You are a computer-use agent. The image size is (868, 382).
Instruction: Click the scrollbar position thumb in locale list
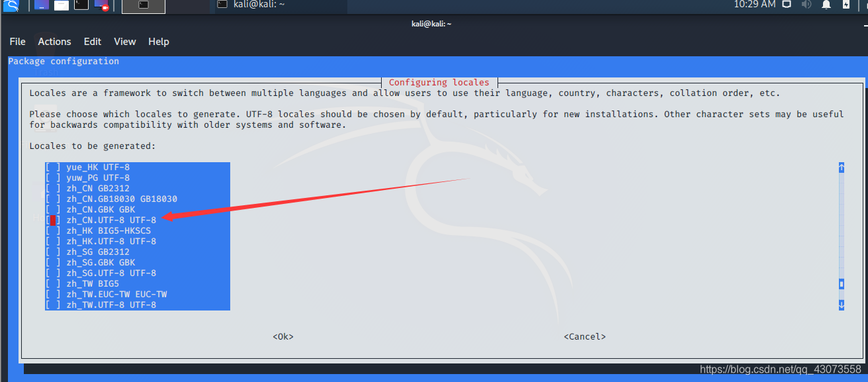pyautogui.click(x=842, y=284)
